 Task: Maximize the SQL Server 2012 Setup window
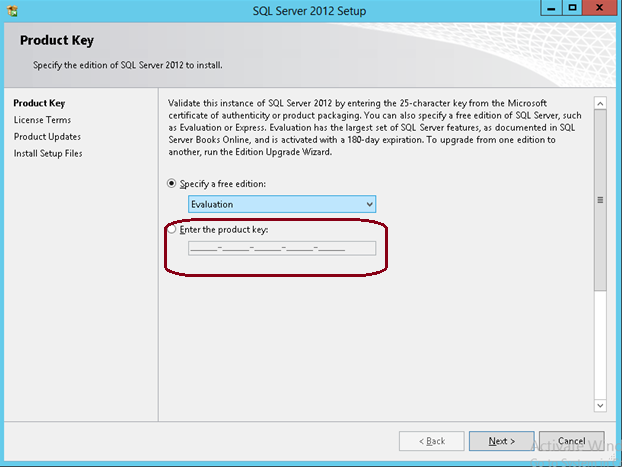click(572, 8)
